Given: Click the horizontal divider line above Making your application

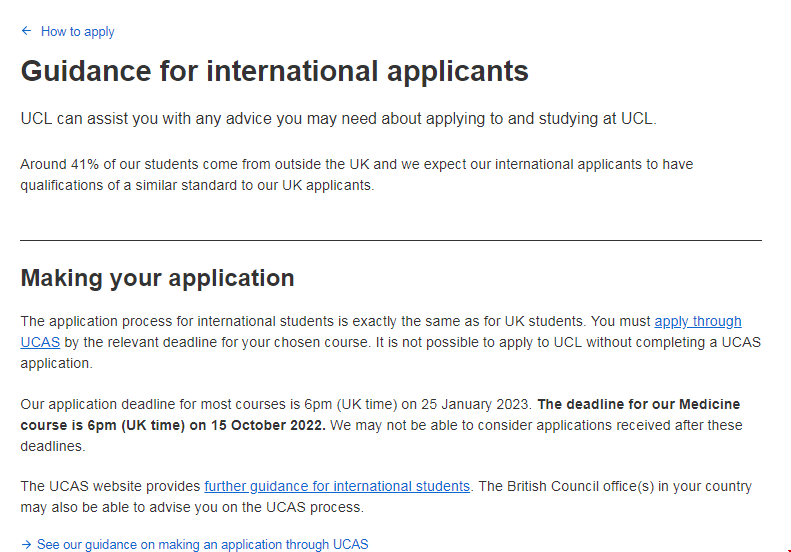Looking at the screenshot, I should click(x=390, y=240).
